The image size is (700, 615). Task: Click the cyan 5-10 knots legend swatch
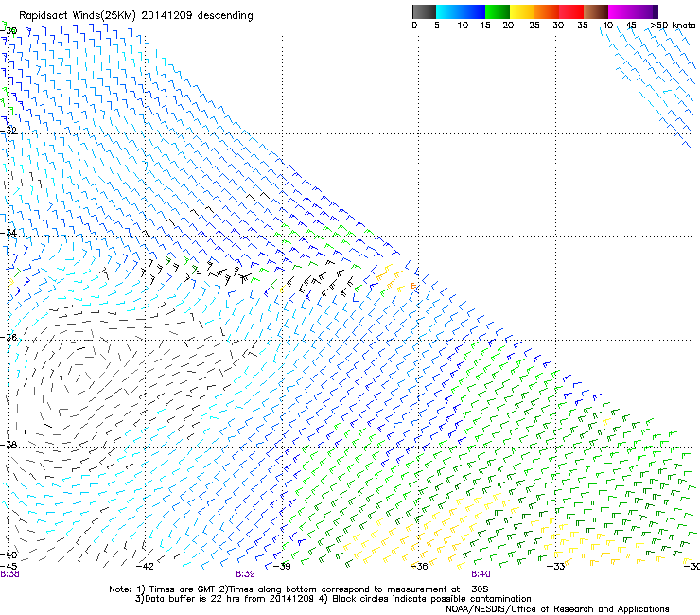coord(447,11)
